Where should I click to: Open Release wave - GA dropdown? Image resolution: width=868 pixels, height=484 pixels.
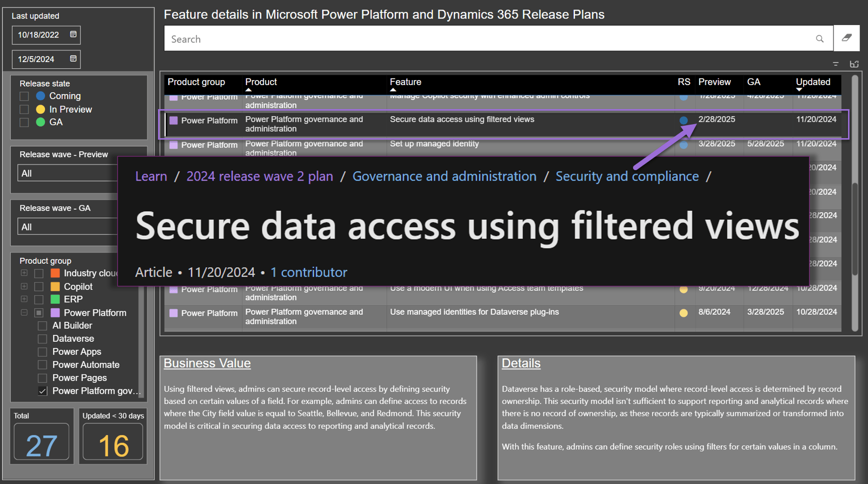[67, 227]
